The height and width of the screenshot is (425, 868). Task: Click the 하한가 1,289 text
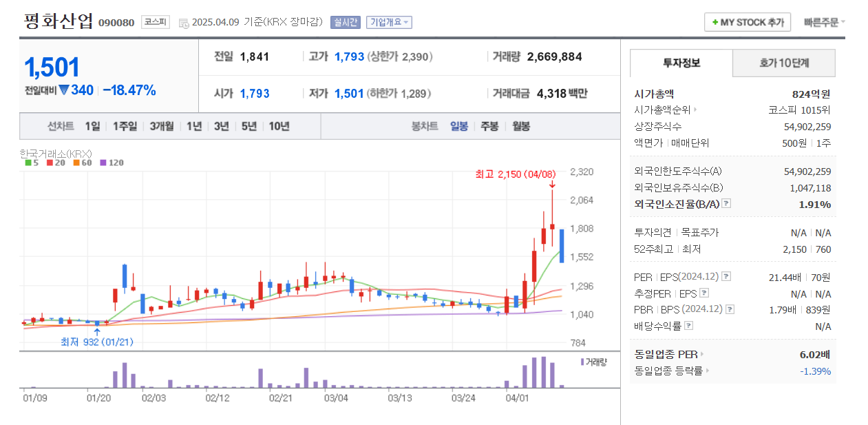(400, 93)
